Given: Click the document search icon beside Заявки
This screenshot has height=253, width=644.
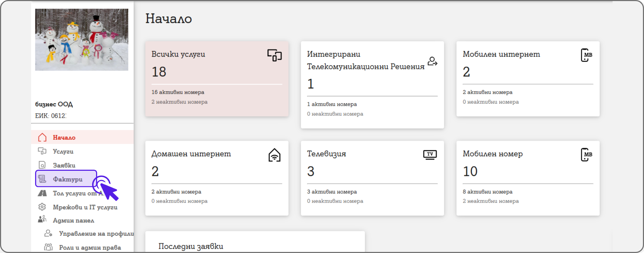Looking at the screenshot, I should 42,165.
